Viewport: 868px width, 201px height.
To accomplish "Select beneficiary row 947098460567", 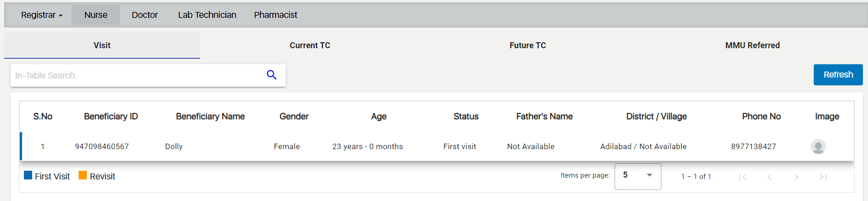I will [437, 146].
